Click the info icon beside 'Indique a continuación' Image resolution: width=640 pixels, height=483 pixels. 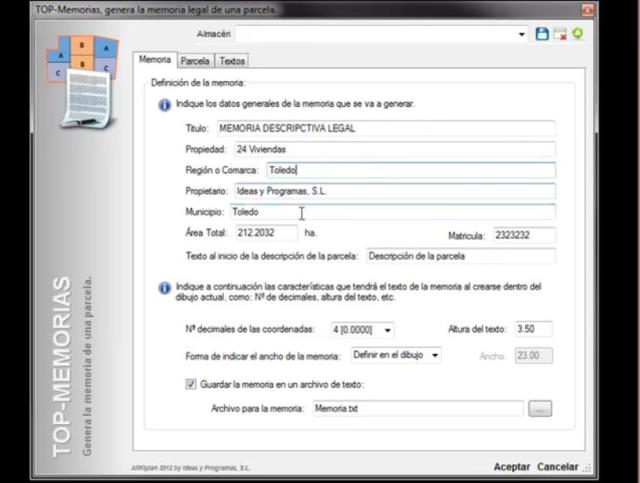coord(164,288)
